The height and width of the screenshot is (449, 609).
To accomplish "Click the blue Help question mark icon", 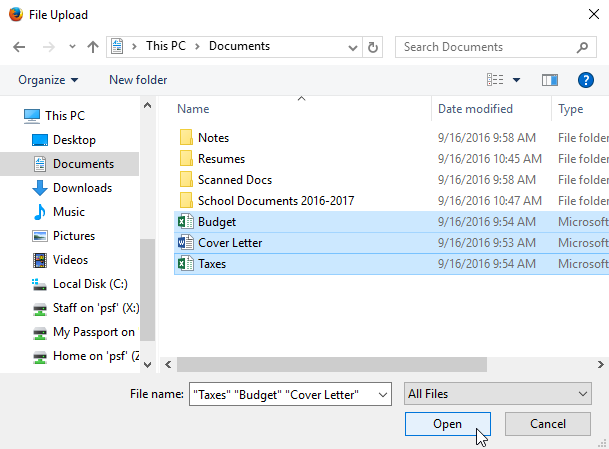I will tap(586, 80).
